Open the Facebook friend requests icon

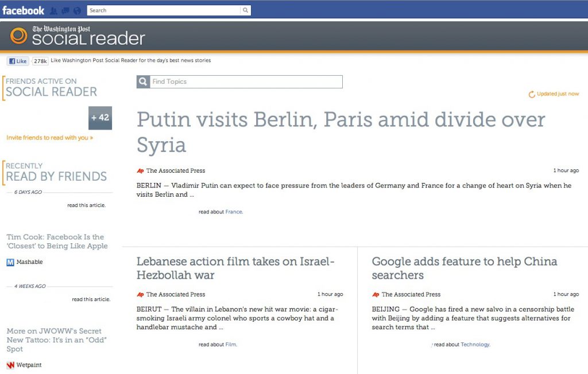[x=53, y=11]
